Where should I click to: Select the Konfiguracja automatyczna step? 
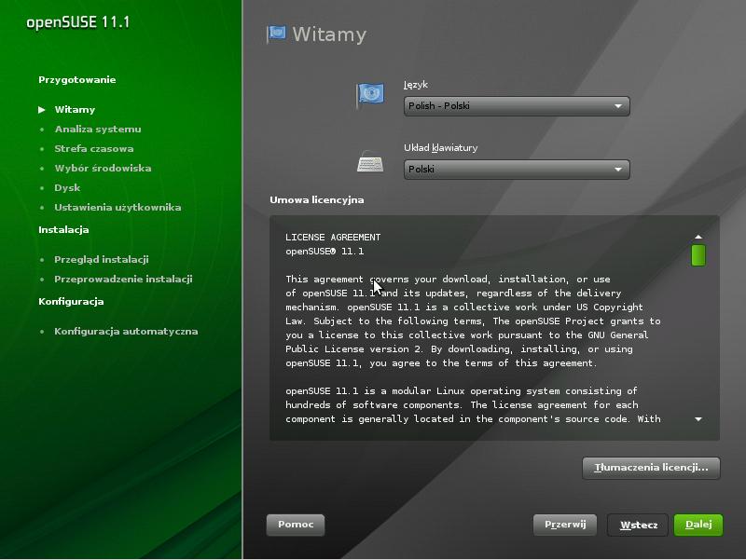point(126,332)
